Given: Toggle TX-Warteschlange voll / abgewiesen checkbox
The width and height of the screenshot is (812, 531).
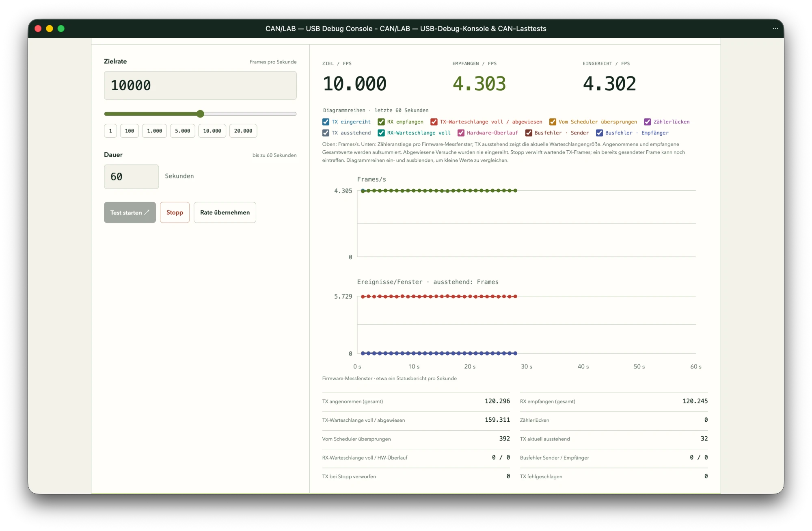Looking at the screenshot, I should [434, 122].
